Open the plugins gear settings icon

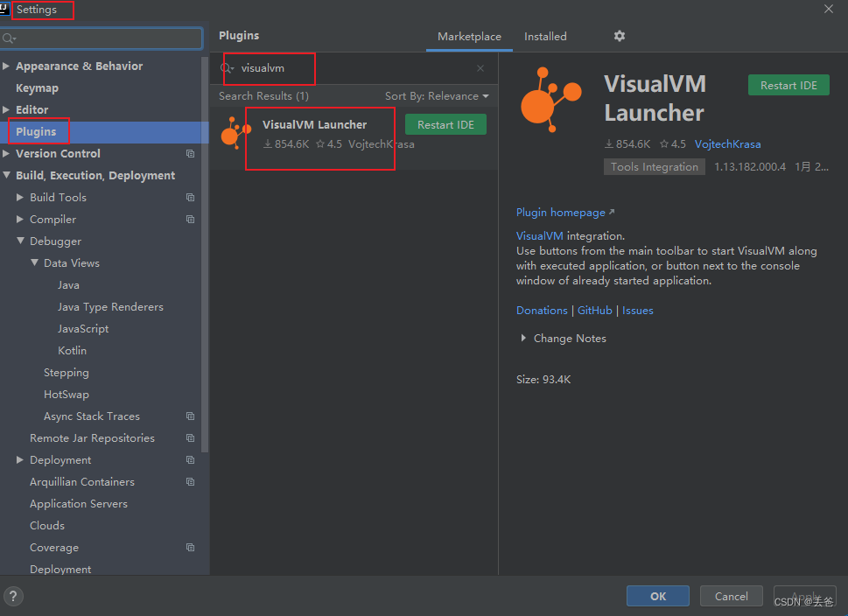620,36
